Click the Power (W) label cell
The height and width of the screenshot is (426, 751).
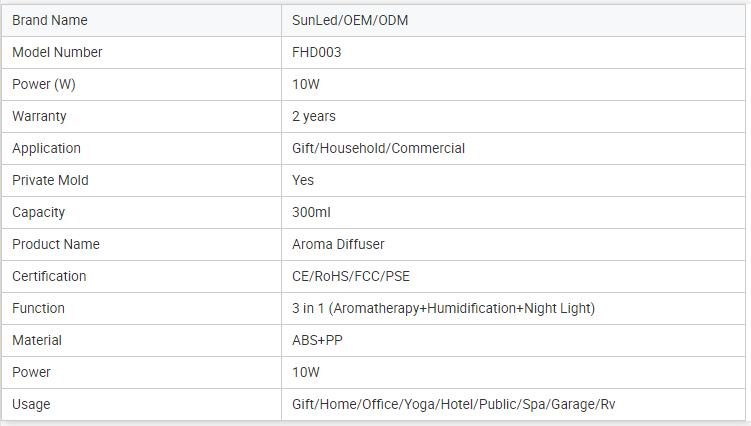coord(44,84)
